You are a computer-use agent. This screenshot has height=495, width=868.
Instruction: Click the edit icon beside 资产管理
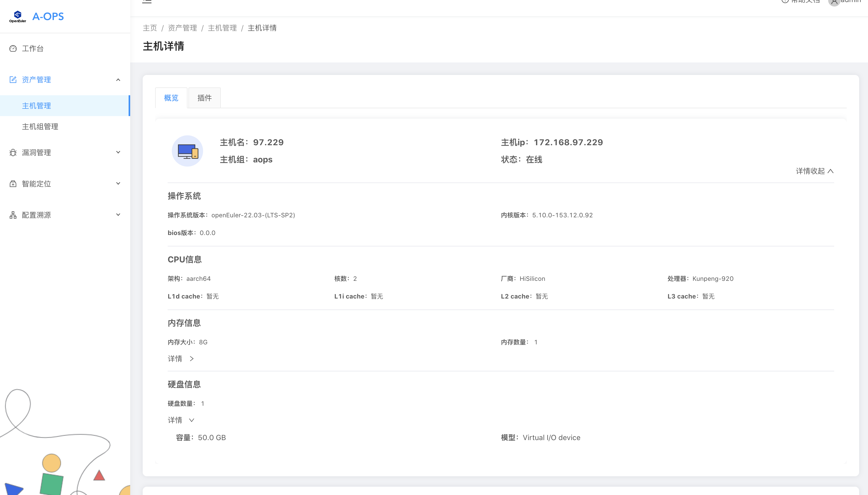point(13,80)
